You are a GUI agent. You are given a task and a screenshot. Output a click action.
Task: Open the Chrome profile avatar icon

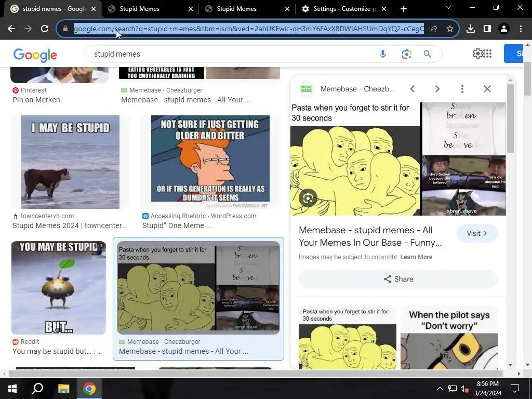(x=504, y=29)
